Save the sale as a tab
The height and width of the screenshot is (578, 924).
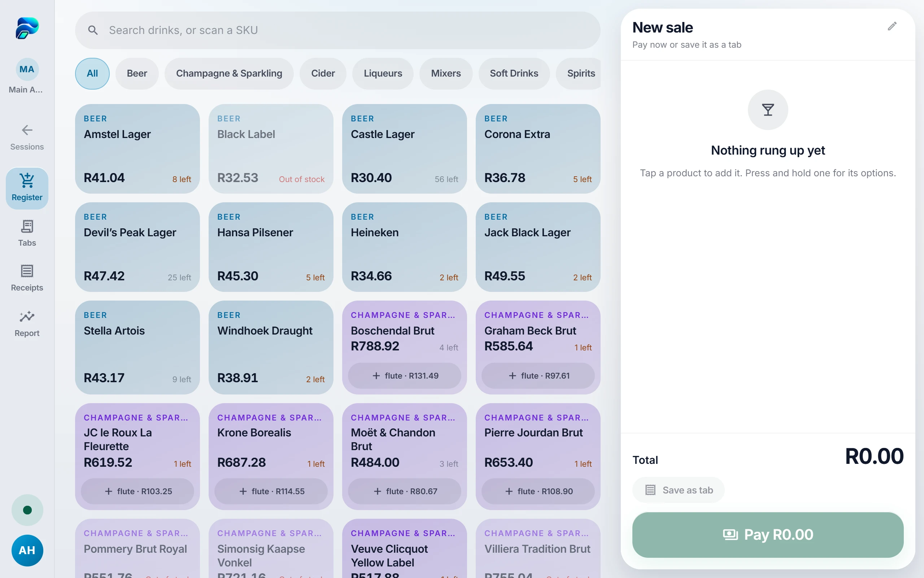679,490
